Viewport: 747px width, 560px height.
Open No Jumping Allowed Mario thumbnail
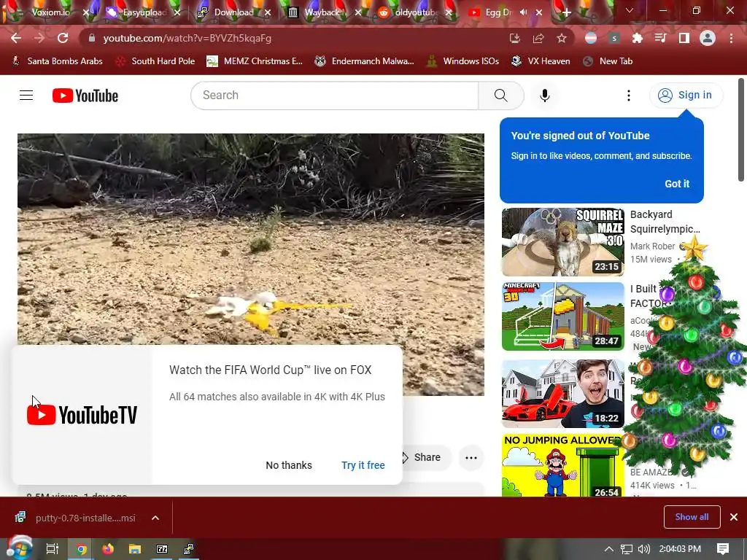coord(562,465)
